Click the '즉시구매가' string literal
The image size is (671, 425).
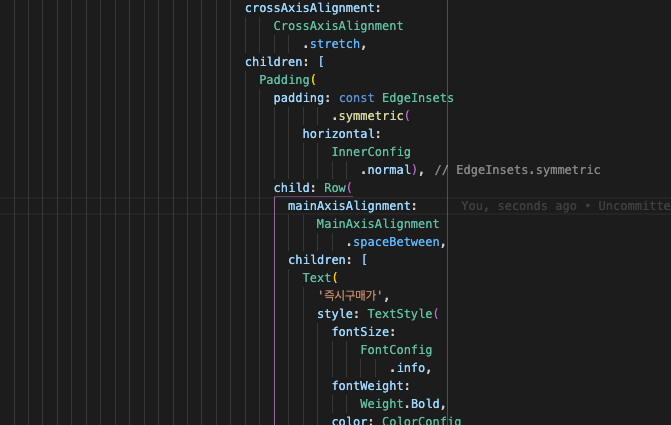tap(350, 295)
